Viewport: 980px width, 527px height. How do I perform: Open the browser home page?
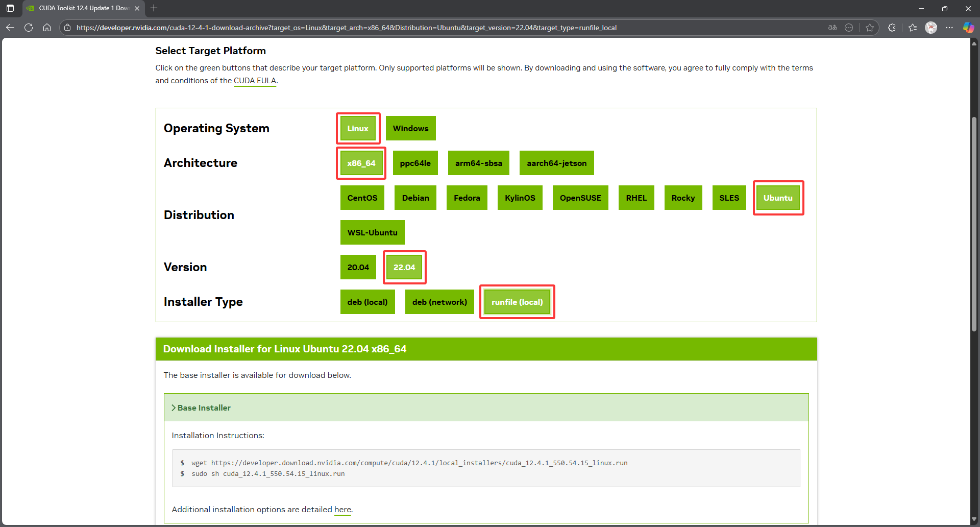tap(47, 28)
